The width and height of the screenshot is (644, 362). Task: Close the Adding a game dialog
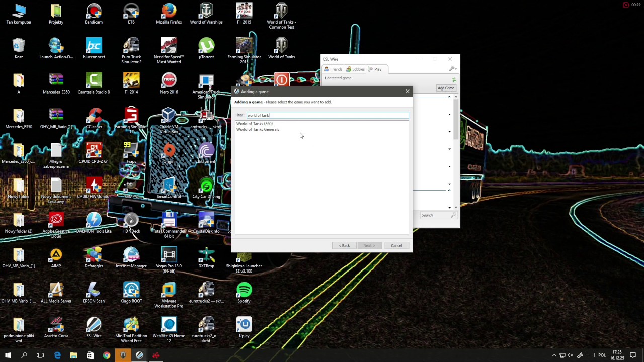pyautogui.click(x=408, y=91)
